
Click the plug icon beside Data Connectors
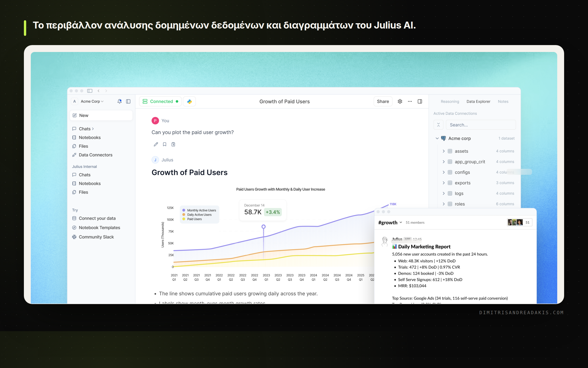pos(74,155)
